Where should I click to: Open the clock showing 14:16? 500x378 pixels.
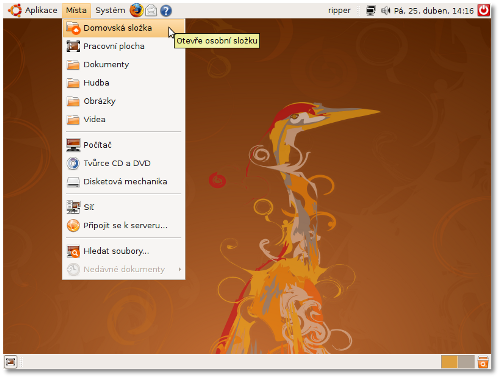[434, 11]
